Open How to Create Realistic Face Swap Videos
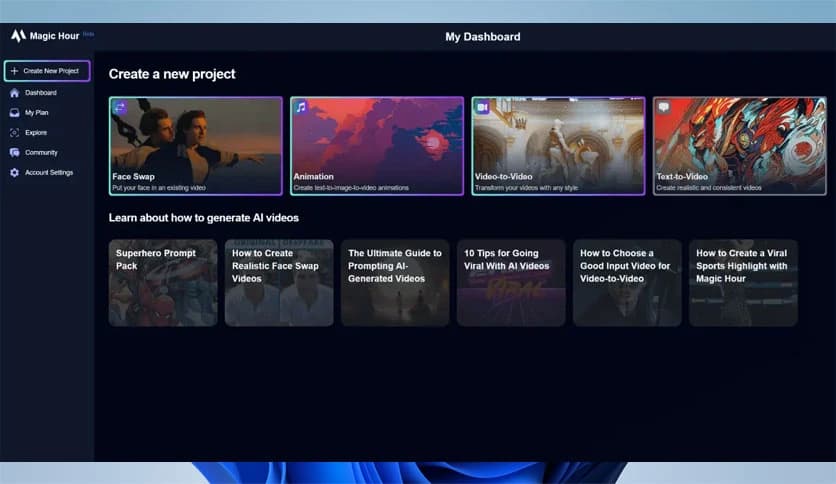The height and width of the screenshot is (484, 836). (279, 283)
